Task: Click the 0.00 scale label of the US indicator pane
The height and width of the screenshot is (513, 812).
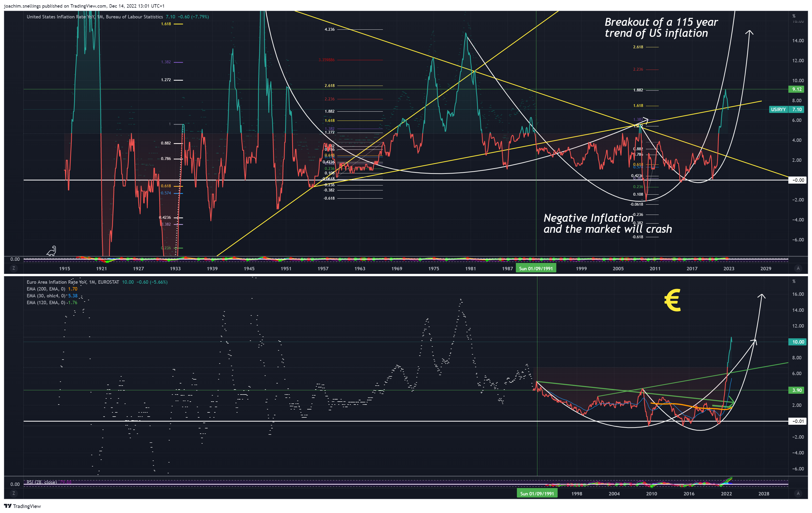Action: click(15, 259)
